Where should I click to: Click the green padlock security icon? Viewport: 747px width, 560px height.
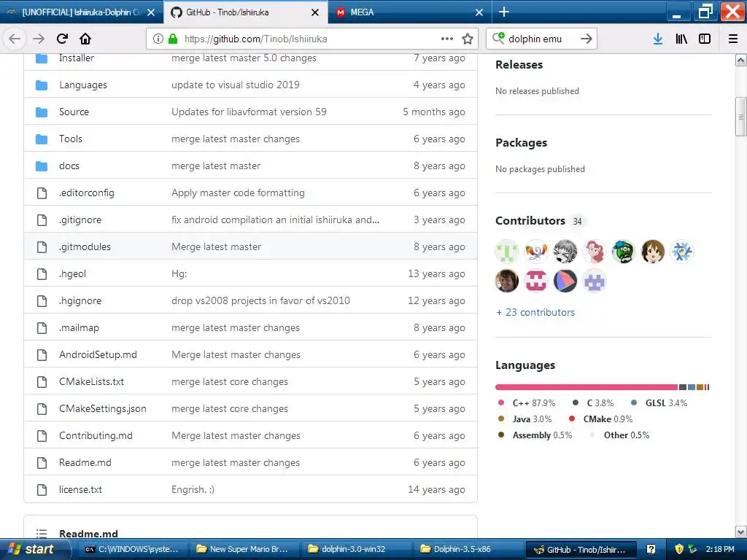172,39
